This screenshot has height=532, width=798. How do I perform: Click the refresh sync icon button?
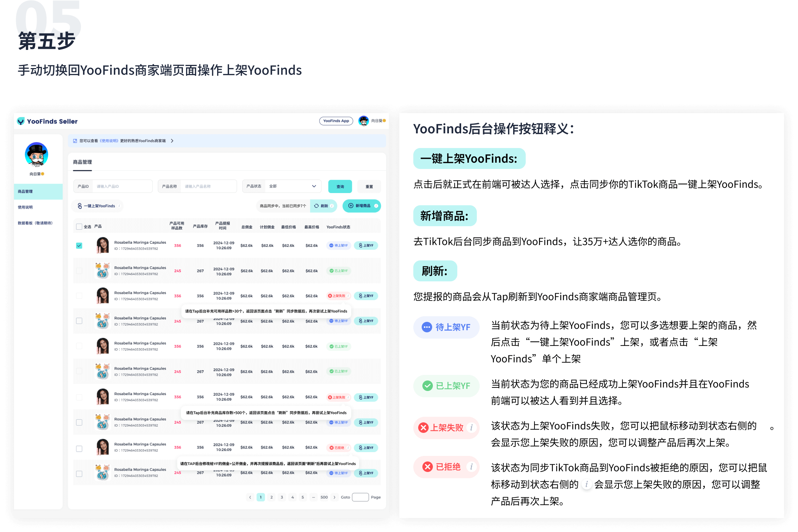(316, 206)
